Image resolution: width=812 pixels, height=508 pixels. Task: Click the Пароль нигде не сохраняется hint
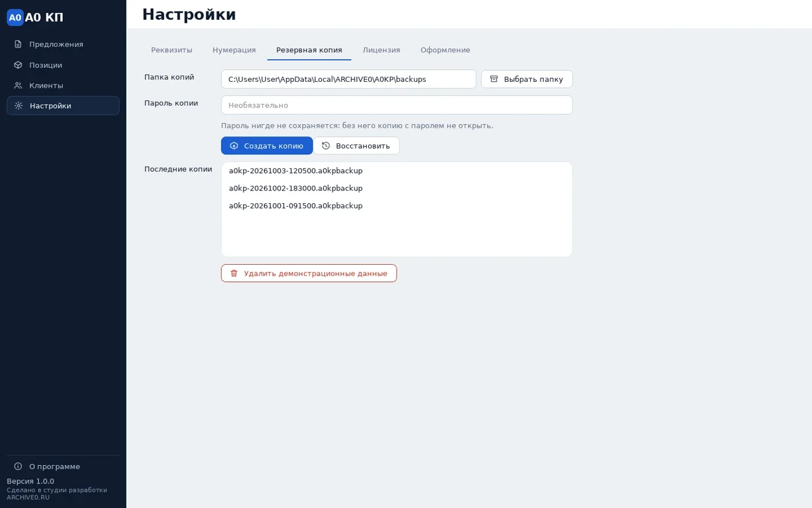pos(357,125)
